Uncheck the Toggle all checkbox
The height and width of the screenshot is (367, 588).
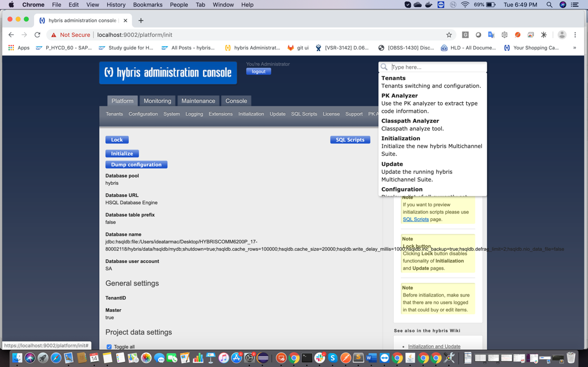click(109, 347)
